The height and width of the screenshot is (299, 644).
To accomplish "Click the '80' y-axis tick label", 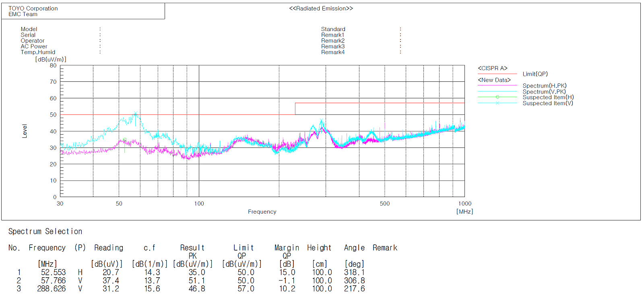I will 53,65.
